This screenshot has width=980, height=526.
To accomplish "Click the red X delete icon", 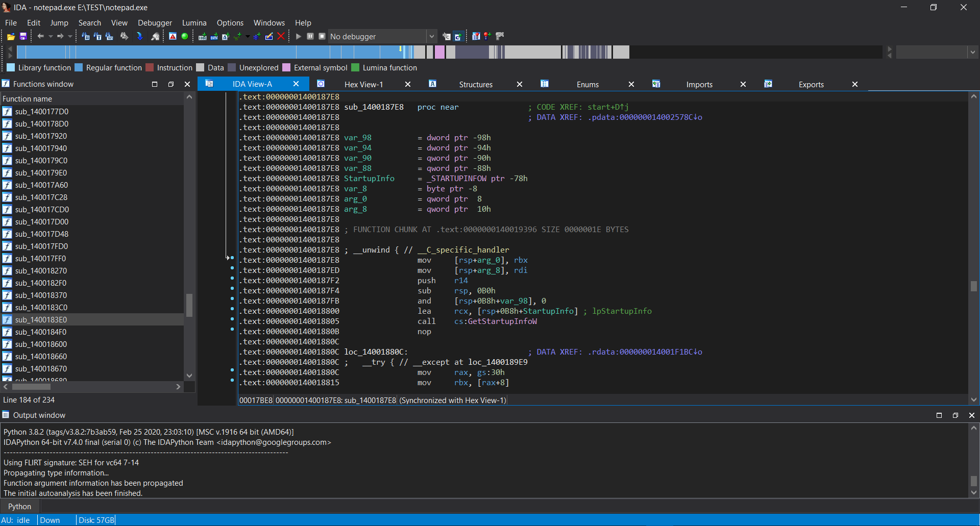I will click(281, 36).
